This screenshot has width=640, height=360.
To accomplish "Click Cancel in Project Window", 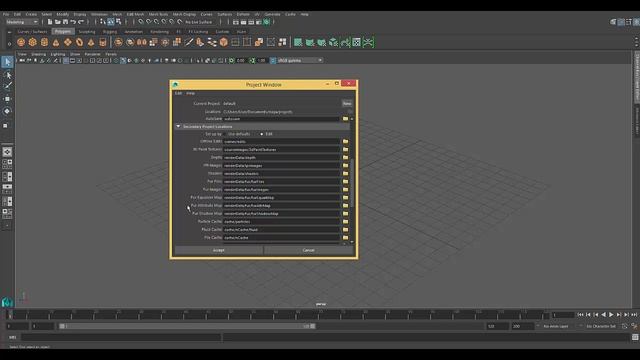I will (x=309, y=250).
